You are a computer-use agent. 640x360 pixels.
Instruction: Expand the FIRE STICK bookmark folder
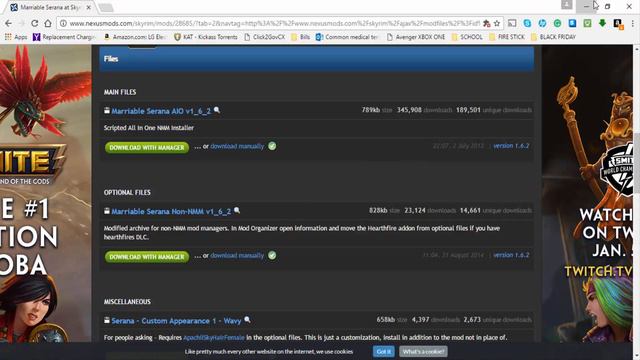pos(507,37)
